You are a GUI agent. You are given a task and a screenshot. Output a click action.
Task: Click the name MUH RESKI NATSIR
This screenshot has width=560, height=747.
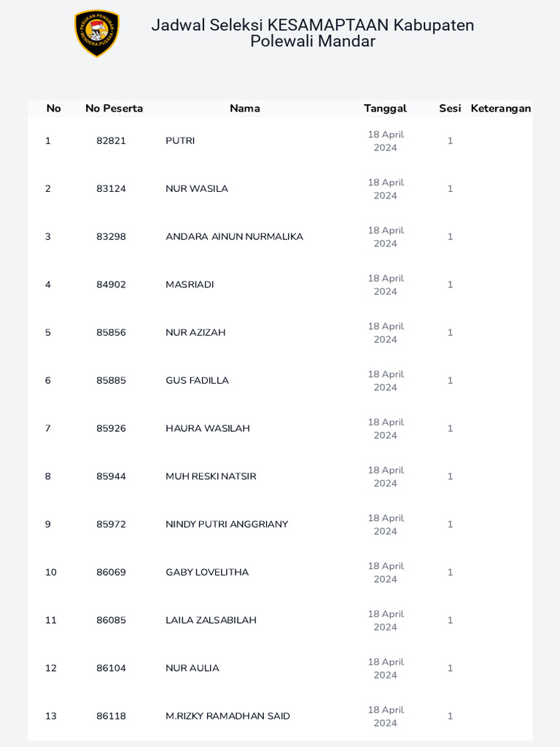[211, 476]
